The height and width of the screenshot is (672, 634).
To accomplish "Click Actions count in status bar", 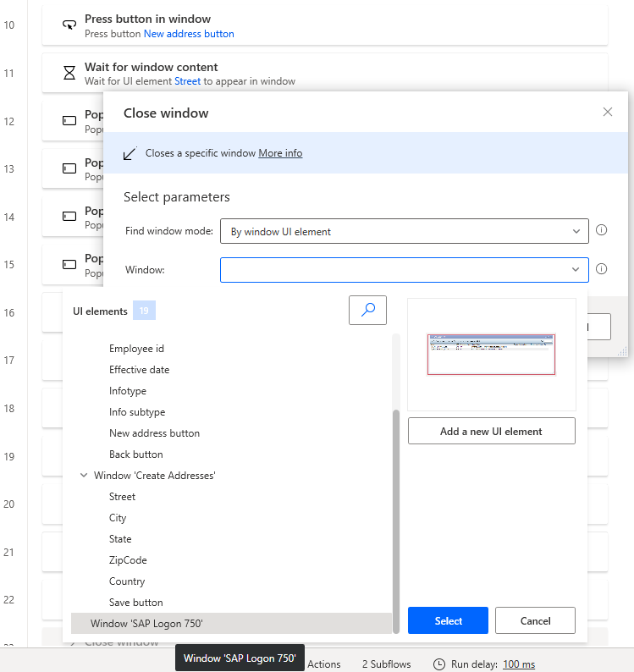I will 323,664.
